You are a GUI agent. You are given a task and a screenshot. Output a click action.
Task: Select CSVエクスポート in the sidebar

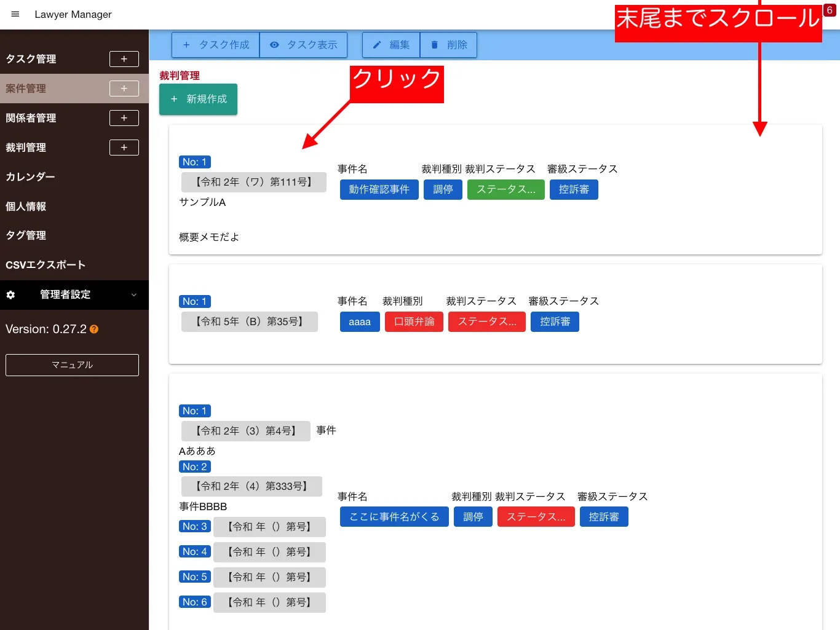(46, 265)
